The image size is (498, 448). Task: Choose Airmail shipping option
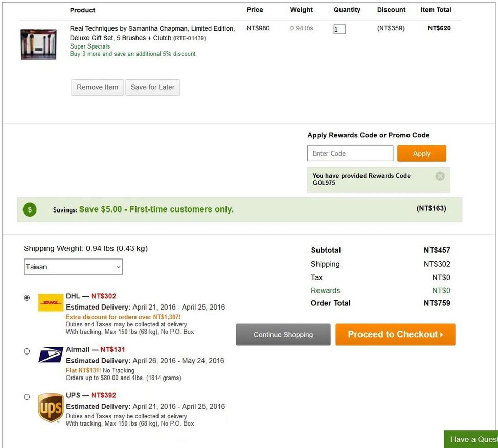pos(27,351)
